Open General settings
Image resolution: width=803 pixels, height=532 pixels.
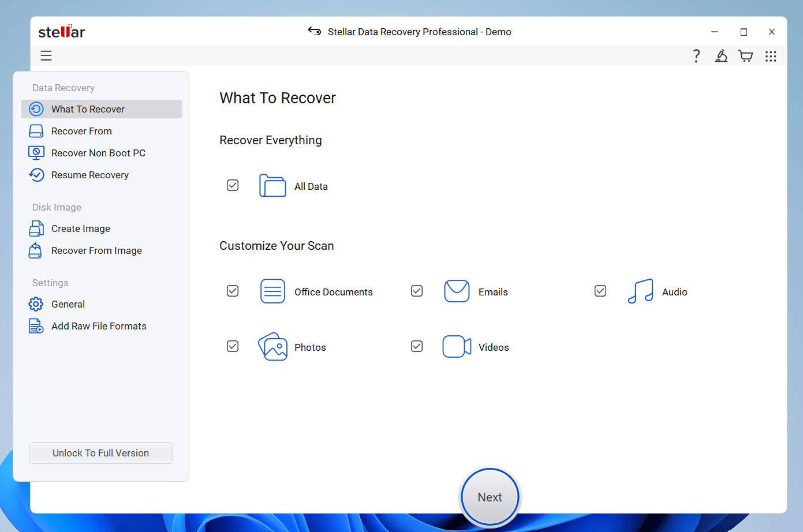102,304
